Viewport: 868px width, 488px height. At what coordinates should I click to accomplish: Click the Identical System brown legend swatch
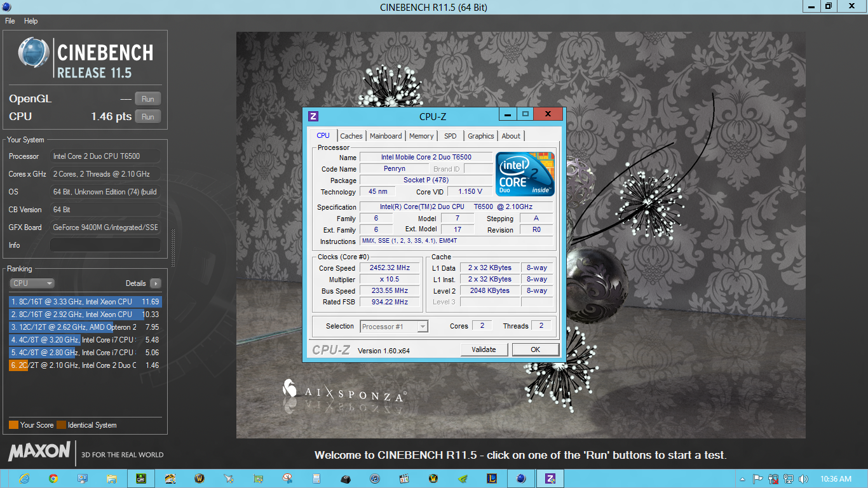coord(61,425)
